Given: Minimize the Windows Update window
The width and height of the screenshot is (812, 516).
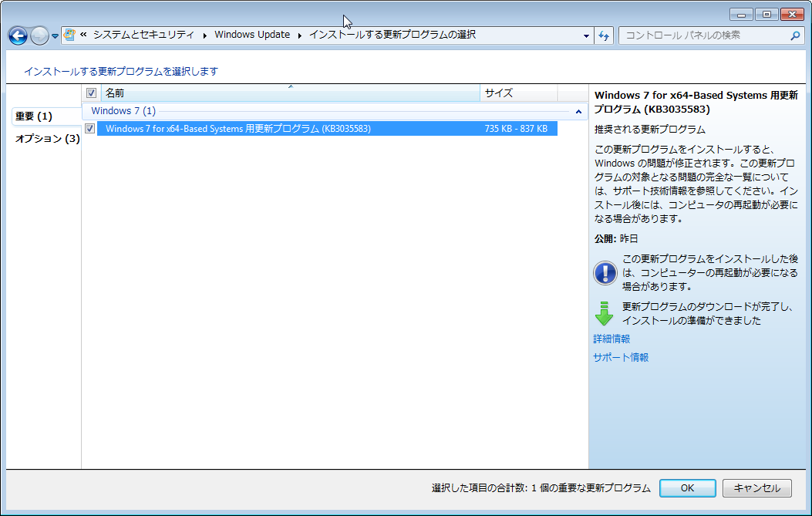Looking at the screenshot, I should click(741, 15).
